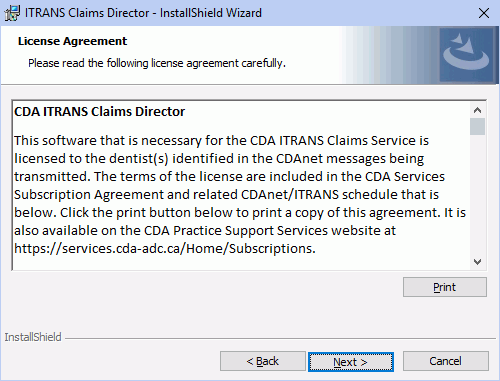Click the InstallShield banner logo graphic
Screen dimensions: 500x381
(466, 55)
